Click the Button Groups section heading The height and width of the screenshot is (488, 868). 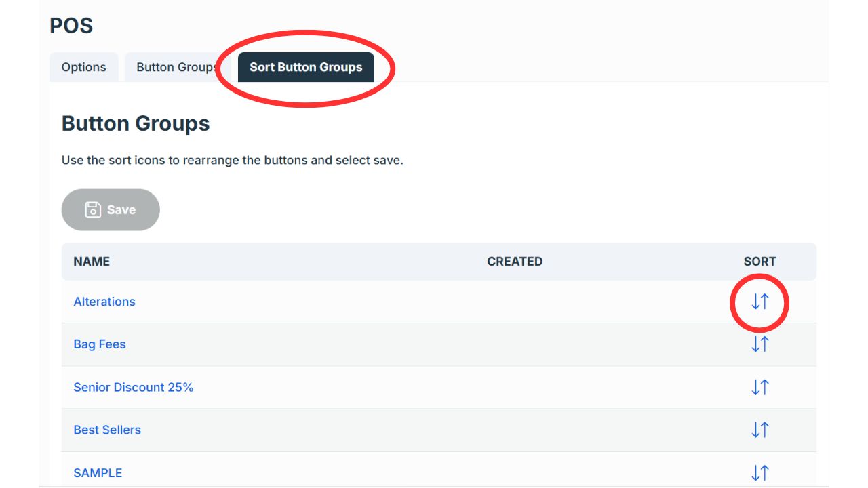tap(136, 123)
